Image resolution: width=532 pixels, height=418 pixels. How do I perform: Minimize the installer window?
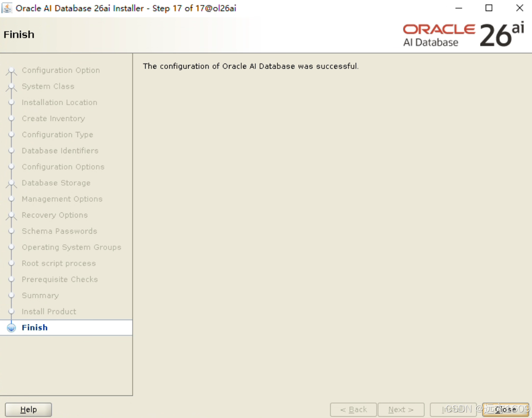click(x=459, y=8)
